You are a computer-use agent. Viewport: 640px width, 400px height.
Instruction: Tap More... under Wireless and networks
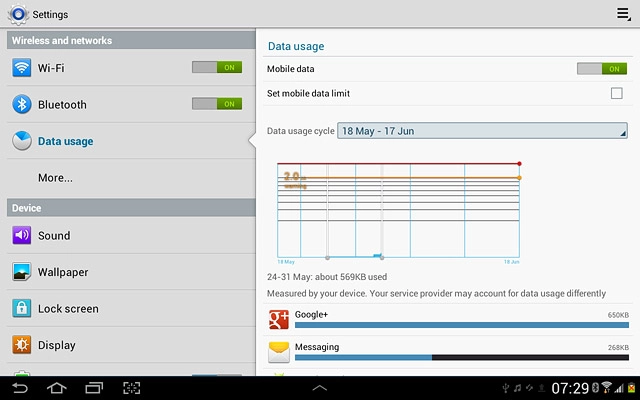55,178
